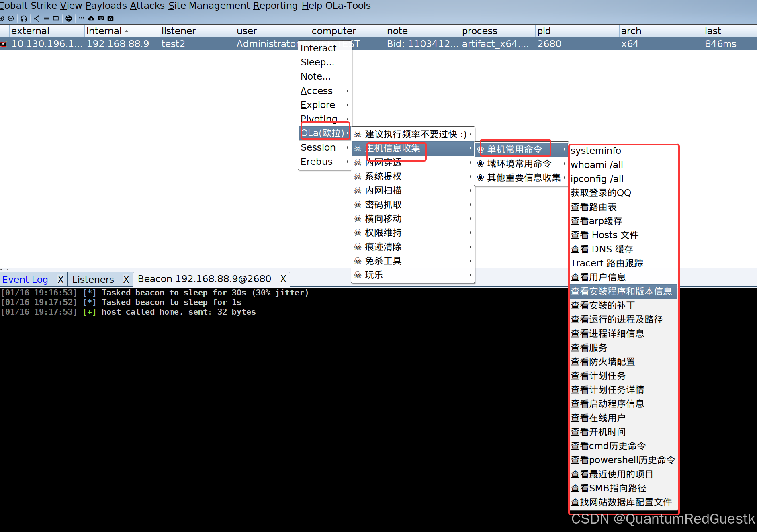Viewport: 757px width, 532px height.
Task: Select 获取登录的QQ entry
Action: point(623,193)
